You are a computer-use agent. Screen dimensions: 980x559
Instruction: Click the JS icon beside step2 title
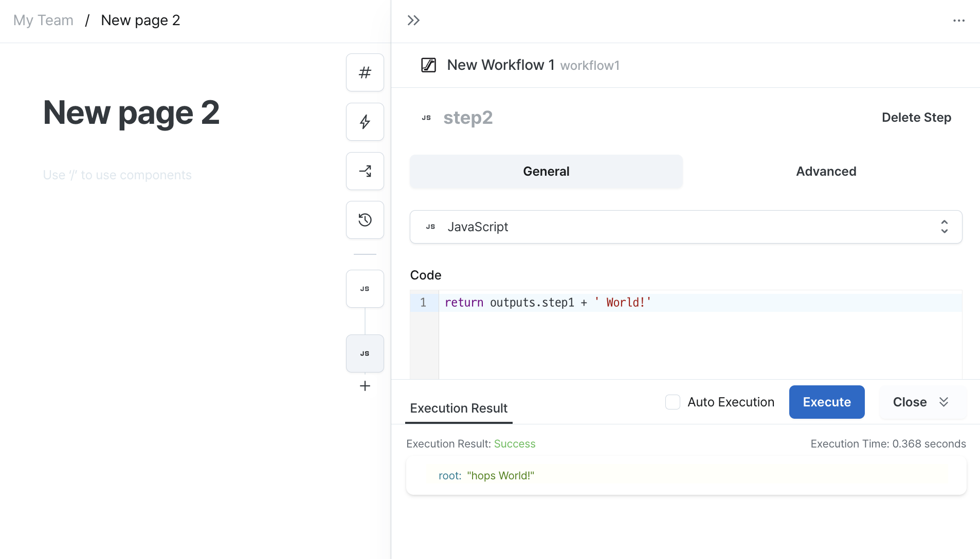pyautogui.click(x=426, y=118)
